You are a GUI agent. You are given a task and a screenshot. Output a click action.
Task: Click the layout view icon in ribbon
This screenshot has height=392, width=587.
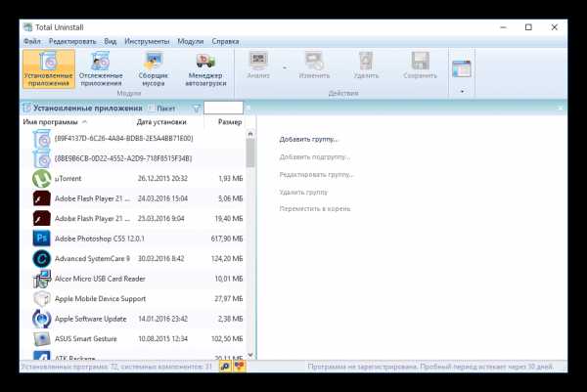click(x=461, y=68)
